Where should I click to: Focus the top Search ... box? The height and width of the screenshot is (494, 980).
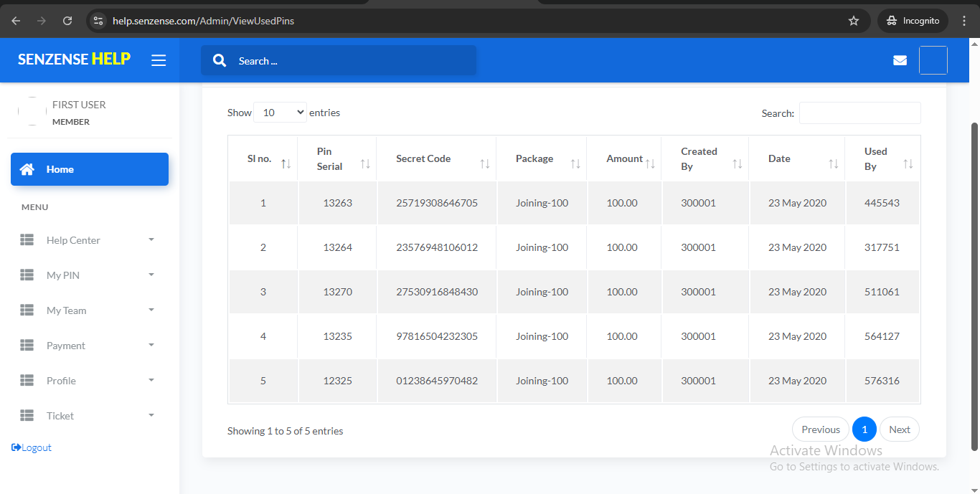[339, 61]
